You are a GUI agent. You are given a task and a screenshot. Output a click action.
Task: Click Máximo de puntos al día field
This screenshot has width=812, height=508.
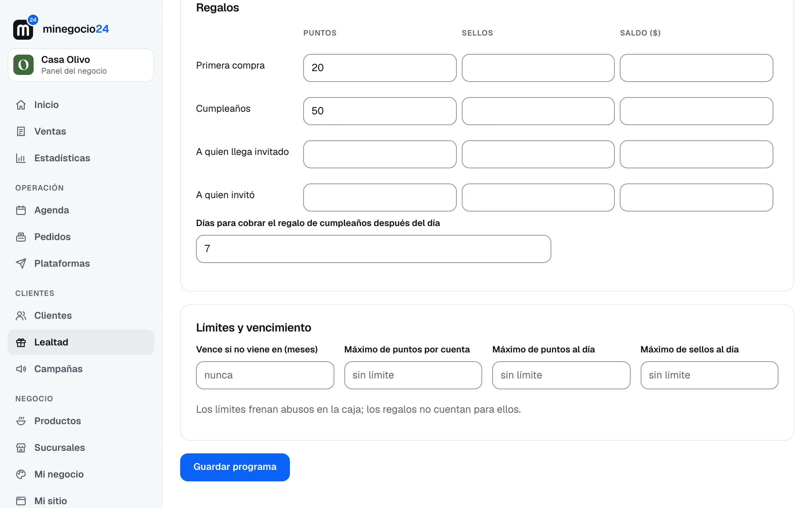point(561,375)
